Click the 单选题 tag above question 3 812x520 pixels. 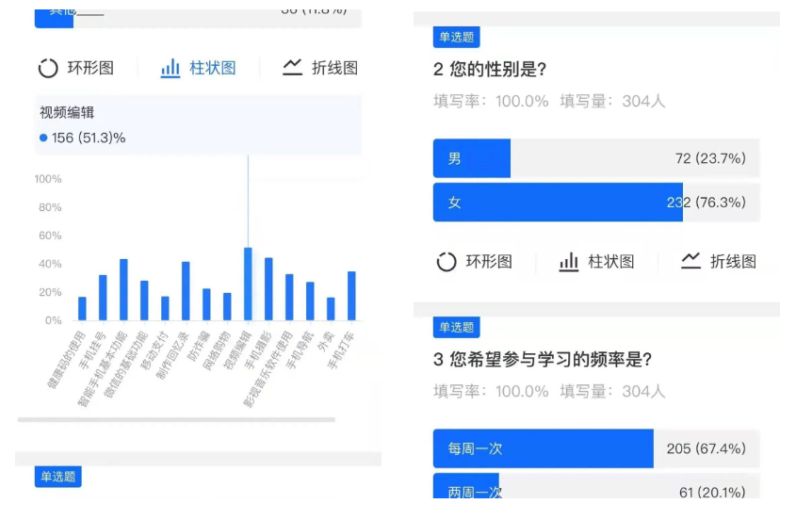coord(457,327)
